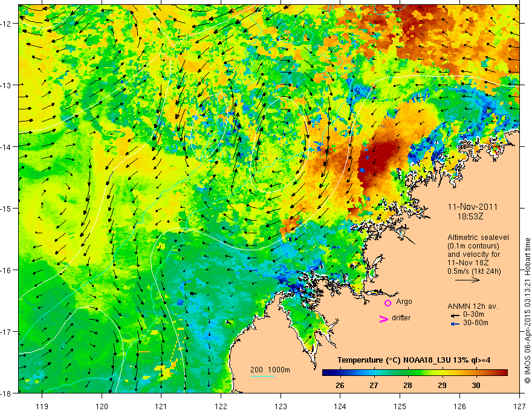Click the '18:53Z' time text
Viewport: 532px width, 411px height.
[x=470, y=216]
